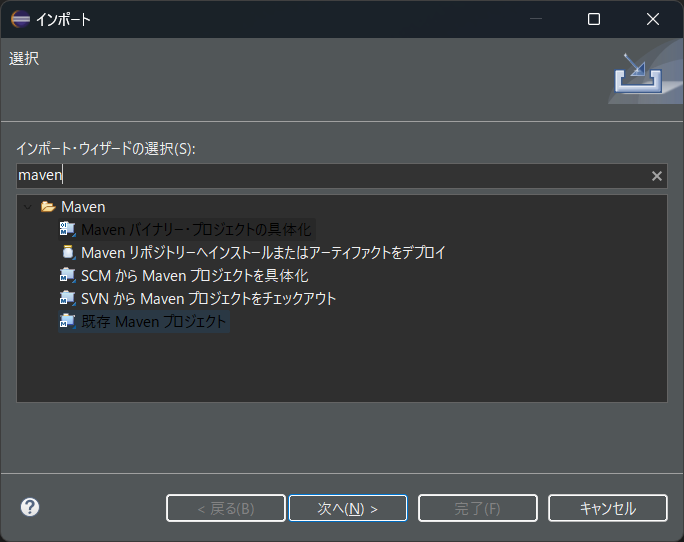
Task: Collapse the Maven folder tree node
Action: pyautogui.click(x=28, y=207)
